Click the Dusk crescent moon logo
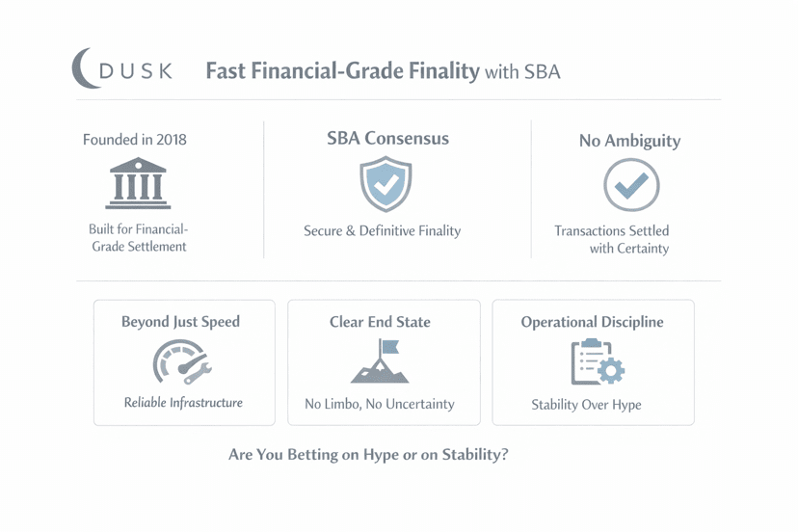This screenshot has height=532, width=798. click(85, 69)
